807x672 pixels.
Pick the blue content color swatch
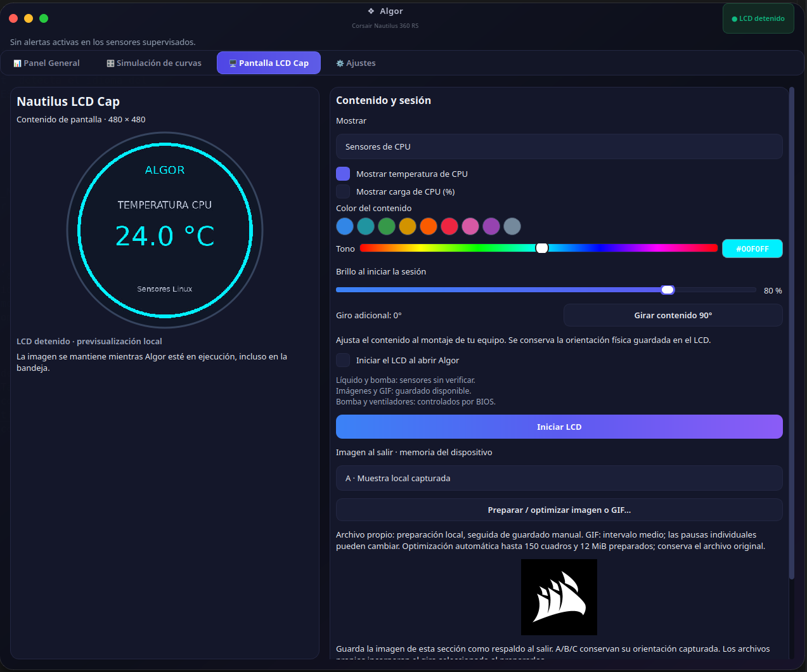345,226
